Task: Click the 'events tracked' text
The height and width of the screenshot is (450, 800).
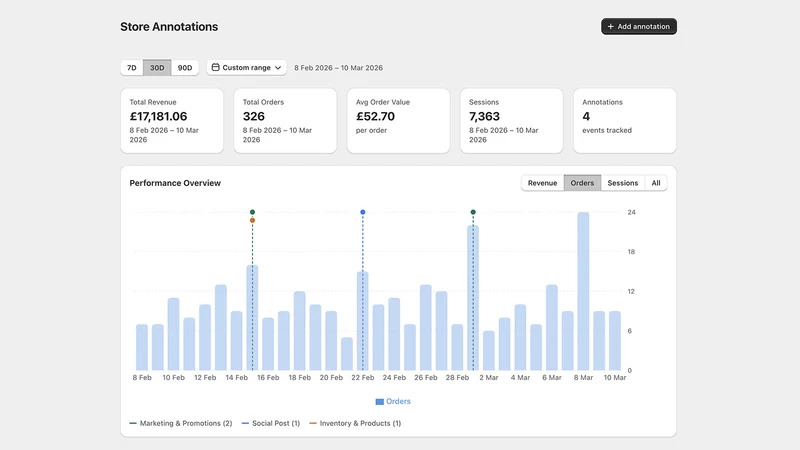Action: click(x=607, y=131)
